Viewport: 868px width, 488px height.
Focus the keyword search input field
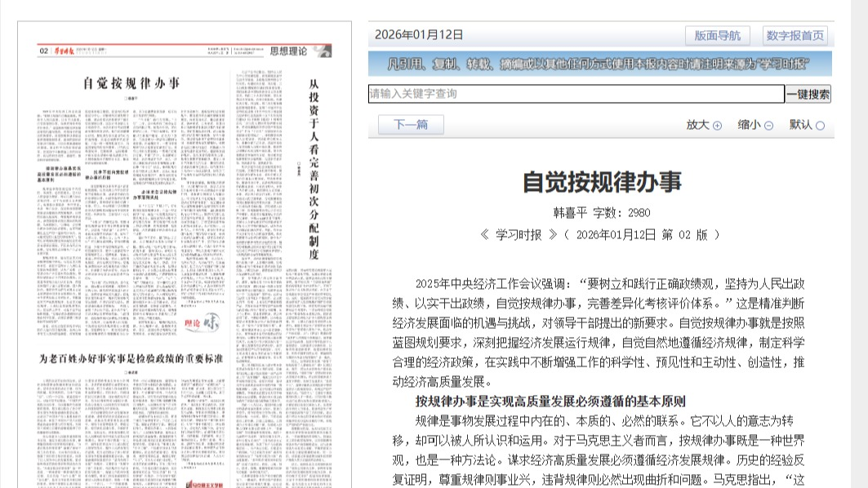pos(576,94)
